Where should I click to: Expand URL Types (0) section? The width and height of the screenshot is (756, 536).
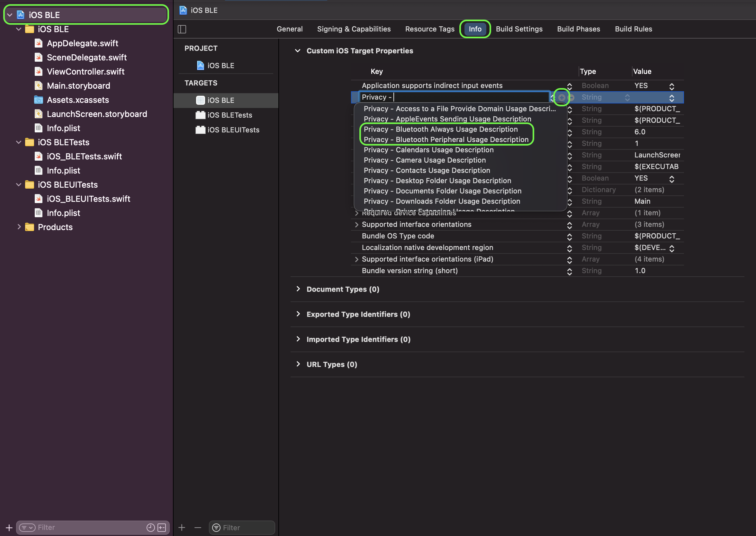pos(298,364)
